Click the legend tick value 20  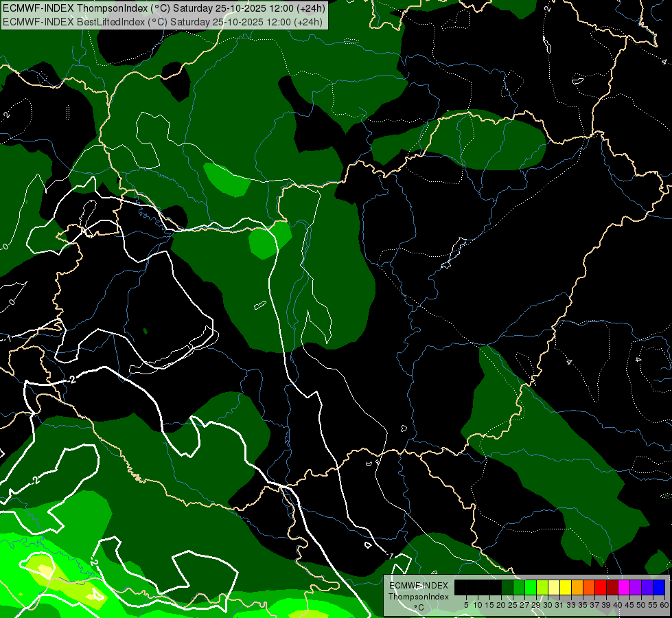coord(501,605)
